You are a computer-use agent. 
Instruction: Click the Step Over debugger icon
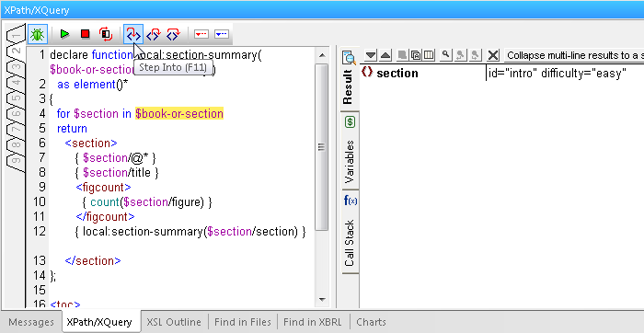[x=173, y=34]
